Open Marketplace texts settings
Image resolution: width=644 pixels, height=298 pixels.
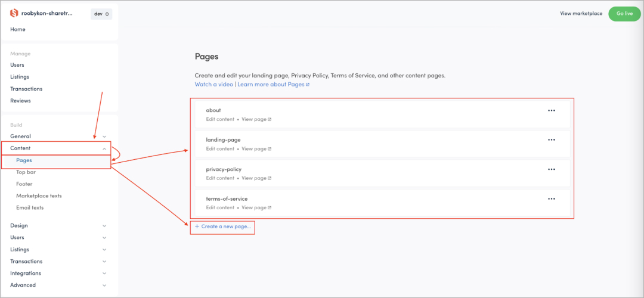tap(39, 196)
